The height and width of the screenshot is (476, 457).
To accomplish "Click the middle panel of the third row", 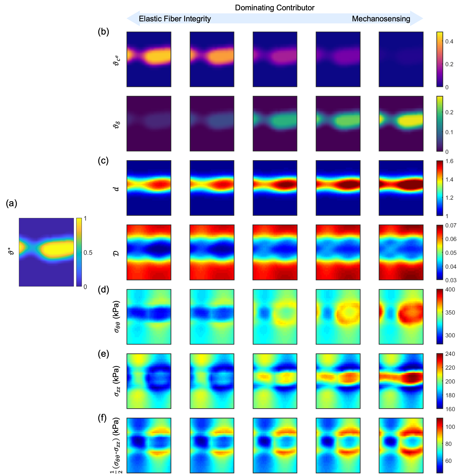I will point(275,188).
